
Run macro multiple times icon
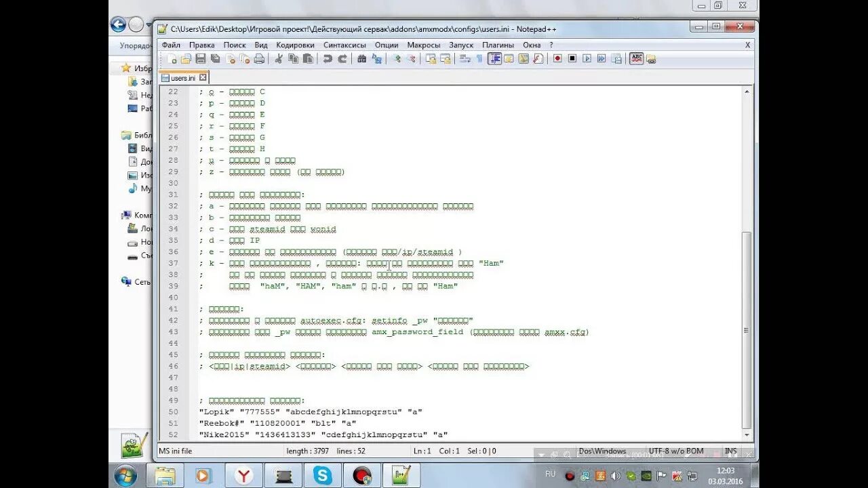(x=601, y=59)
